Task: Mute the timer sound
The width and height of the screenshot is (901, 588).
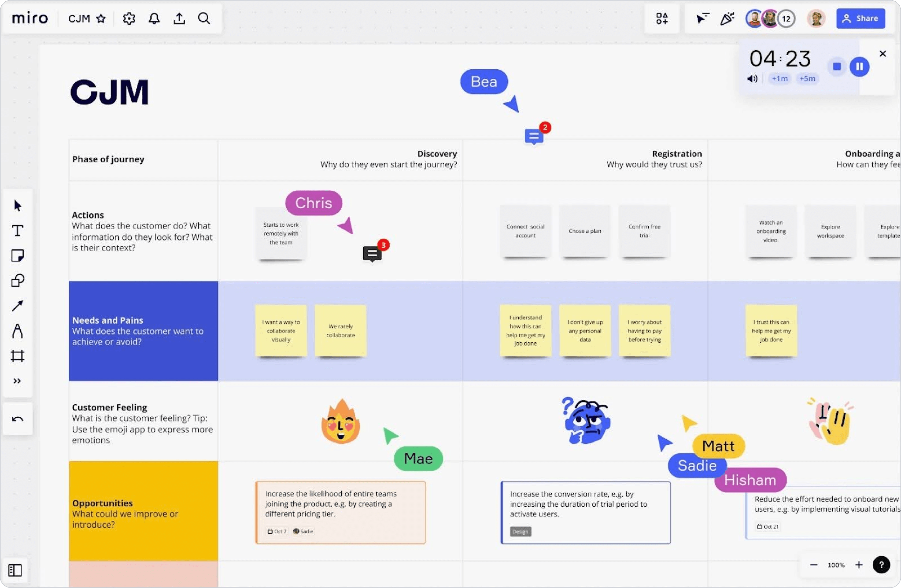Action: point(752,79)
